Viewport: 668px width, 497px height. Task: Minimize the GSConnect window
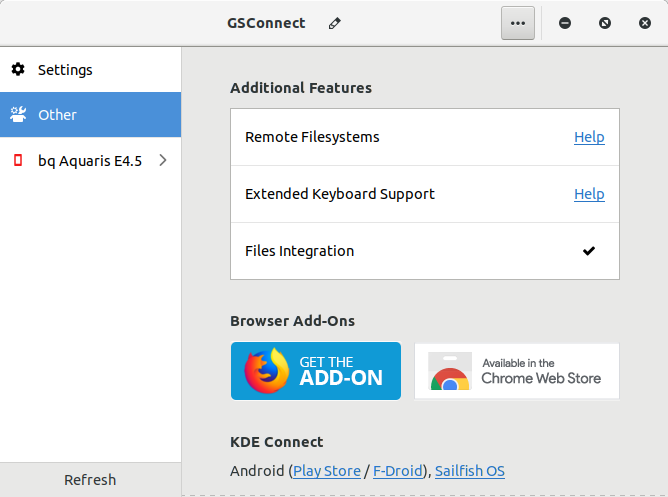click(565, 23)
